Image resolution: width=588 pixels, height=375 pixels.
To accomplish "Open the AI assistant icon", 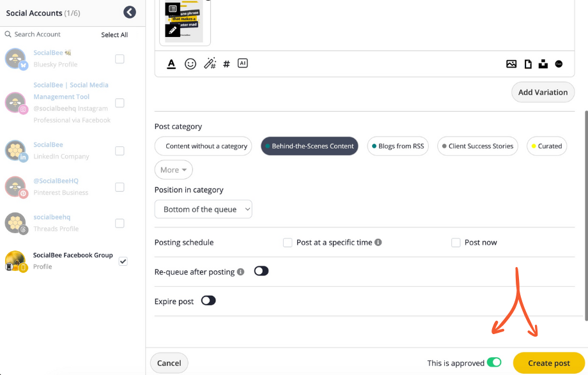I will click(242, 63).
